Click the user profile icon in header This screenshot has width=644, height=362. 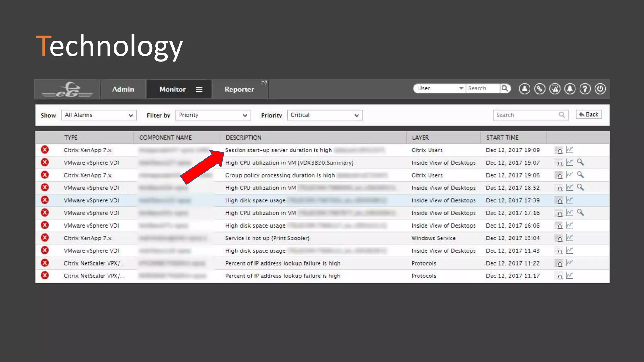pos(525,89)
